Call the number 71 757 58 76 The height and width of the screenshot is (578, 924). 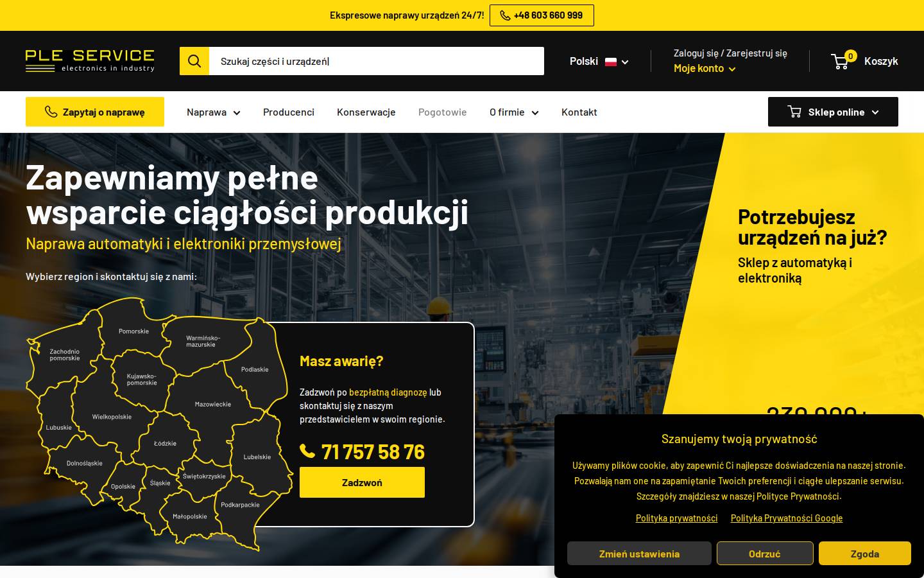click(x=373, y=452)
